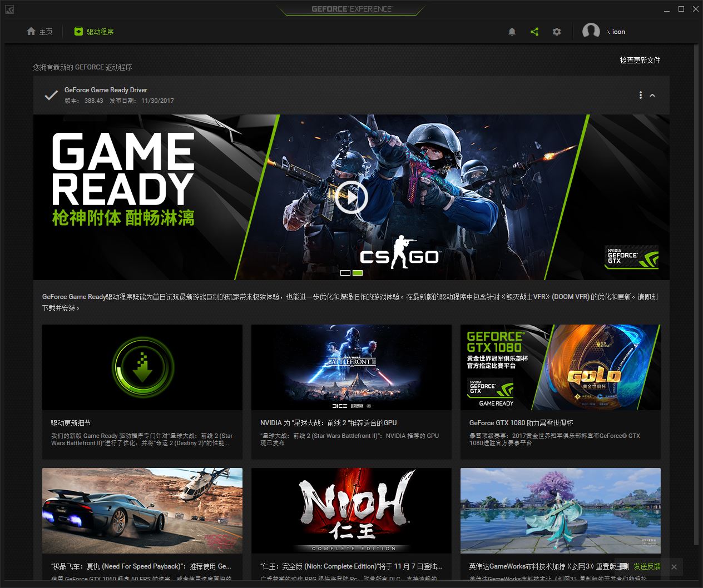Viewport: 703px width, 588px height.
Task: Click the 驱动更新细节 card title
Action: click(x=71, y=423)
